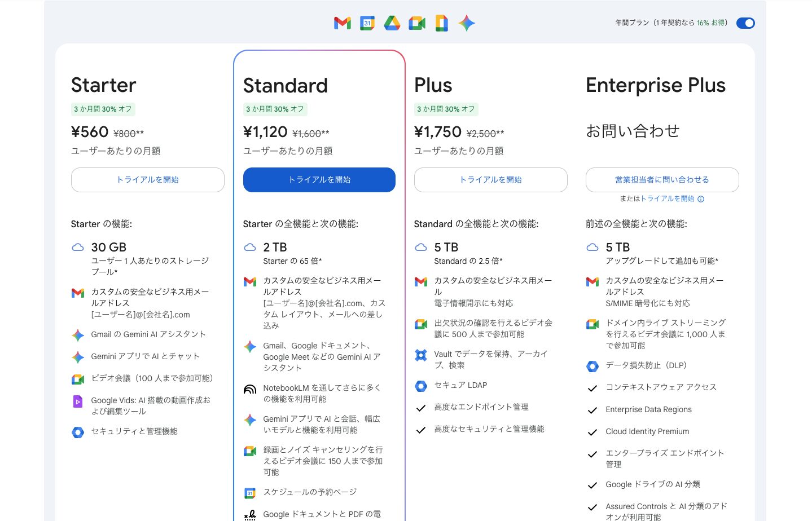
Task: Click the Google Docs icon in the header
Action: (441, 23)
